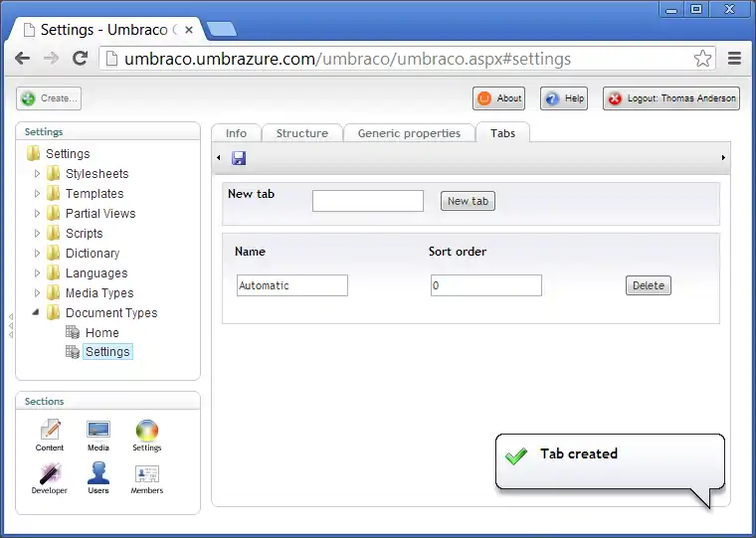The width and height of the screenshot is (756, 538).
Task: Edit the Automatic tab name field
Action: [x=292, y=285]
